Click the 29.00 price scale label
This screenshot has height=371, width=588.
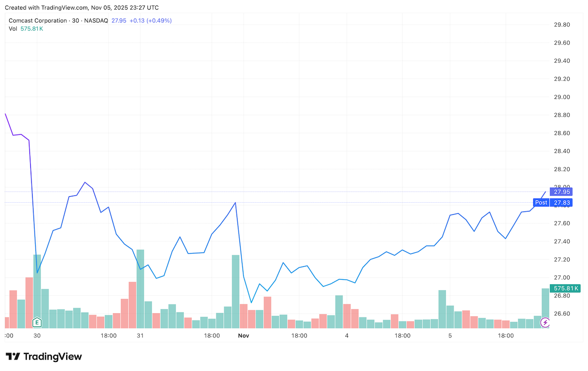tap(562, 97)
